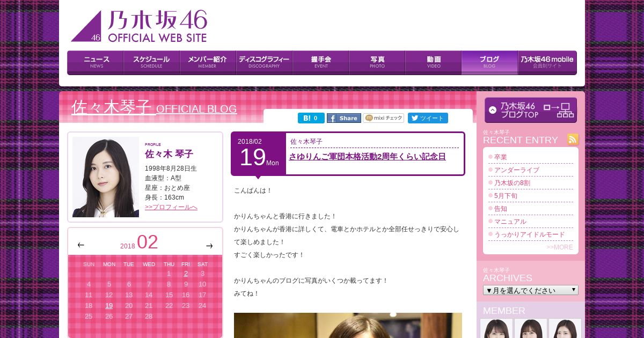Open the メンバー紹介 MEMBER menu

208,62
